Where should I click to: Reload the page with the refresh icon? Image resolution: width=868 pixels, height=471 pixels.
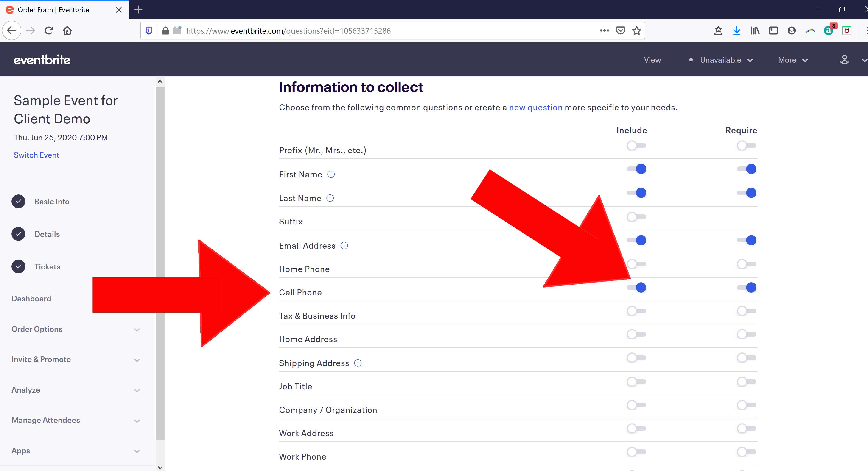click(x=49, y=31)
